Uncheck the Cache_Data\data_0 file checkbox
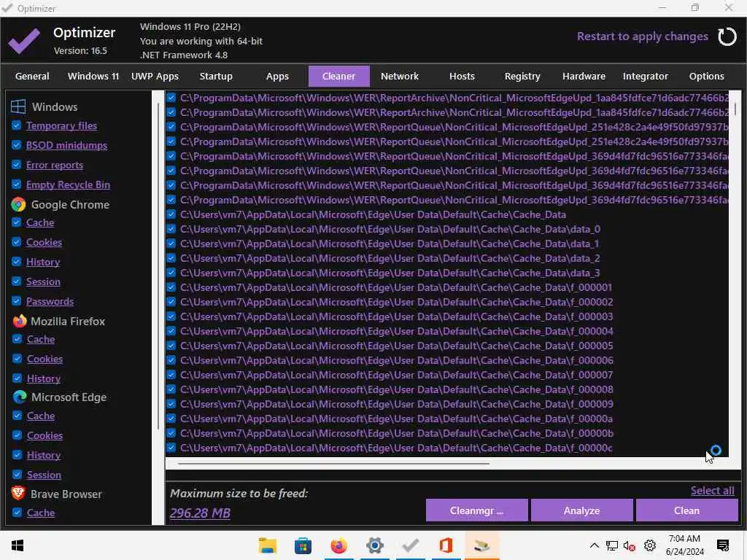Viewport: 747px width, 560px height. coord(171,229)
